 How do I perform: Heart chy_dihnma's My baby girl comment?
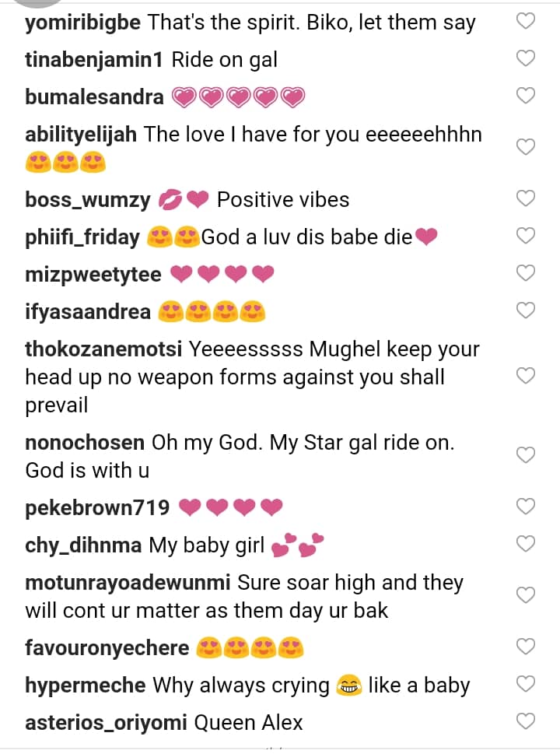pyautogui.click(x=527, y=544)
